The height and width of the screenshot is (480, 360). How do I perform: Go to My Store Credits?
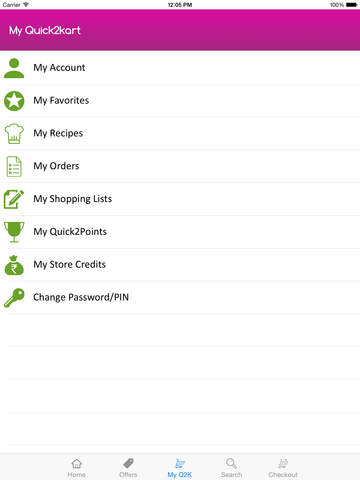[180, 265]
